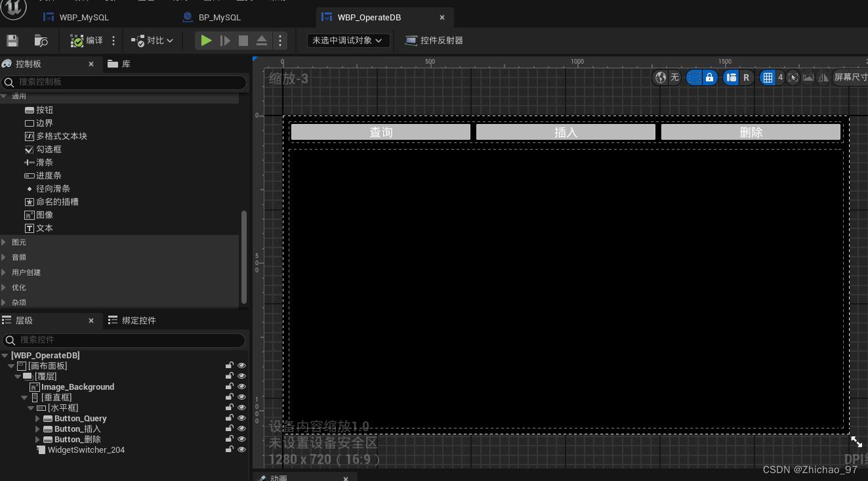Hide Button_Query with its eye icon
Image resolution: width=868 pixels, height=481 pixels.
241,418
